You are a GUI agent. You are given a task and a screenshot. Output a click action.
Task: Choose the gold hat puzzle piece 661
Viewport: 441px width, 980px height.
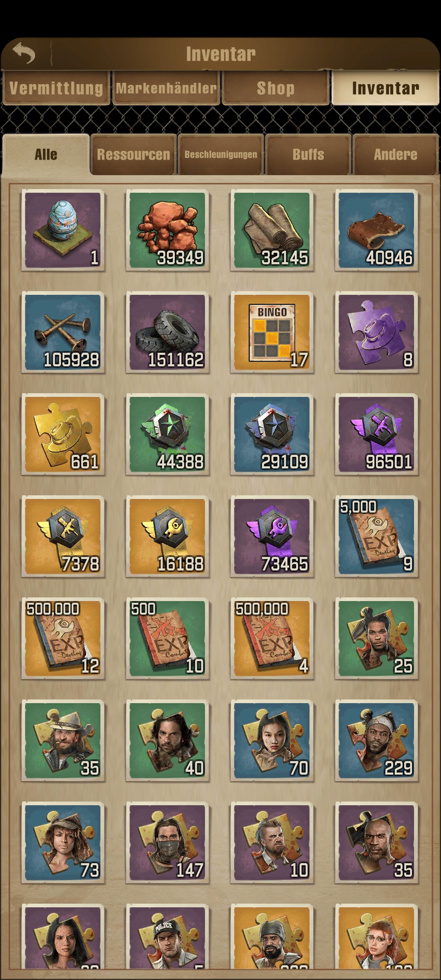pyautogui.click(x=63, y=434)
